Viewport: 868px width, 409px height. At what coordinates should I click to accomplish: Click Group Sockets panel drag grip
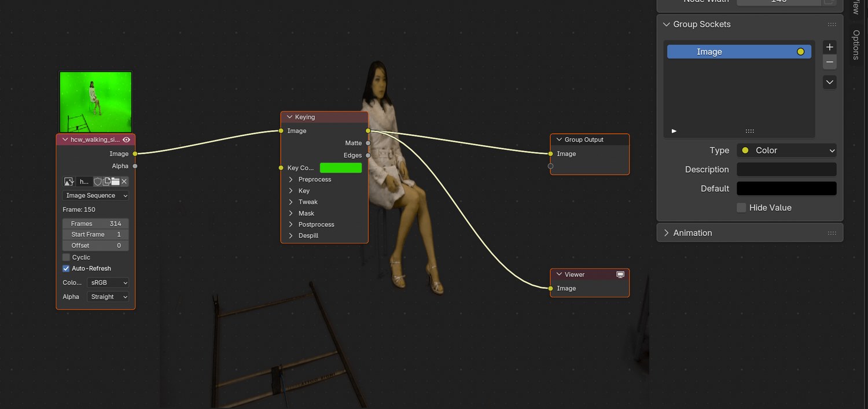832,24
